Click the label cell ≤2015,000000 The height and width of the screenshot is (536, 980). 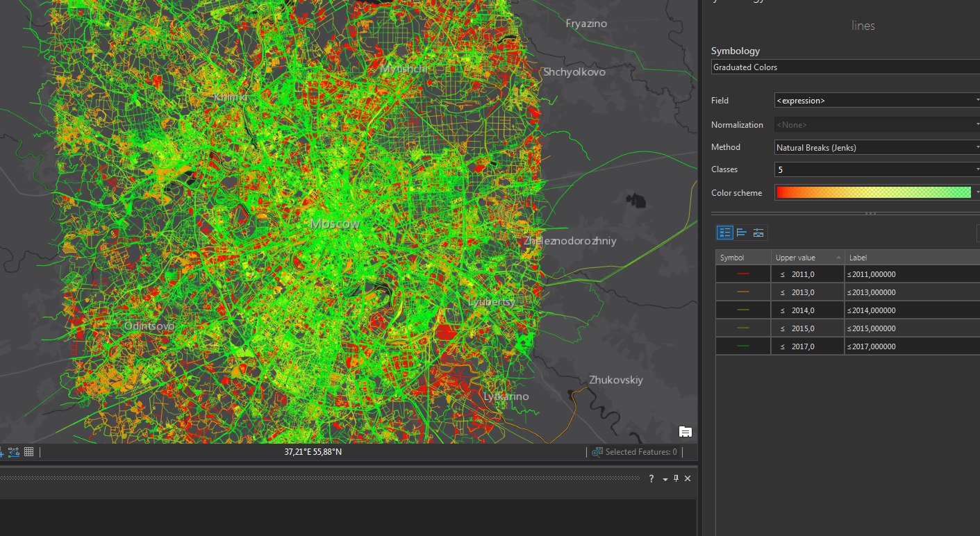click(912, 328)
